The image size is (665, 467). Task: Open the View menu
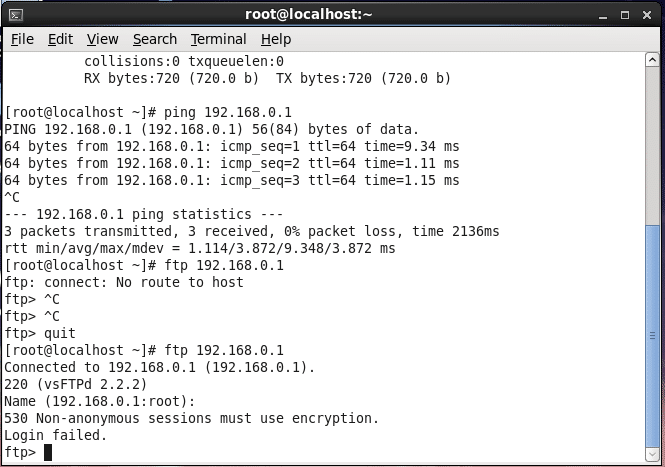[102, 39]
